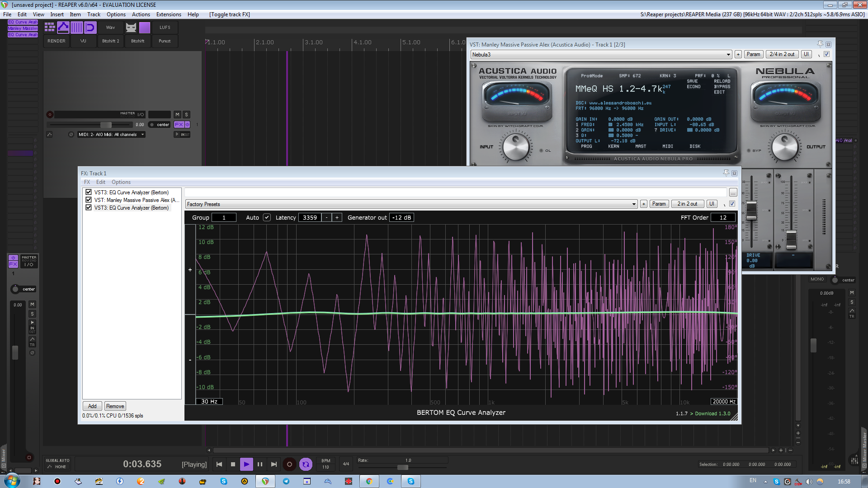Solo track 1 with S button
This screenshot has height=488, width=868.
[186, 115]
